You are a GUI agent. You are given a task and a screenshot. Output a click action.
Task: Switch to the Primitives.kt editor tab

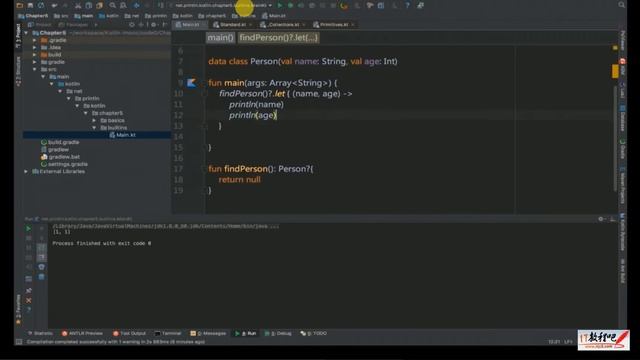pos(333,25)
